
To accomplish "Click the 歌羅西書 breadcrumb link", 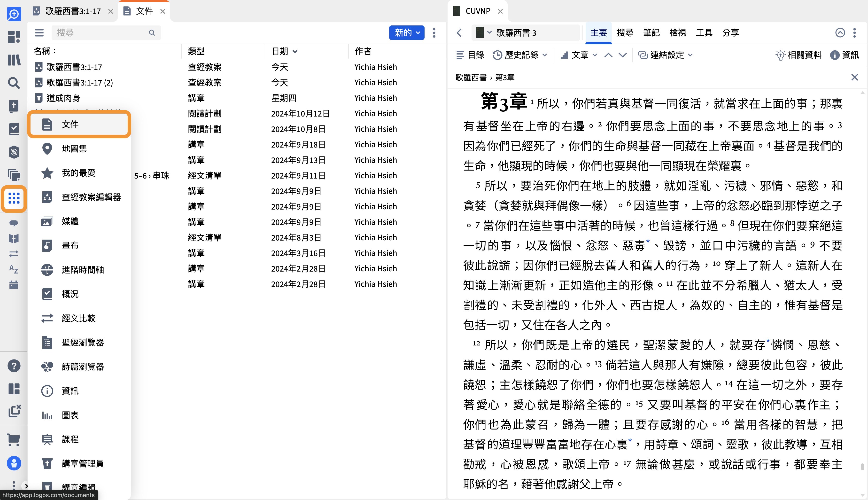I will [x=471, y=77].
